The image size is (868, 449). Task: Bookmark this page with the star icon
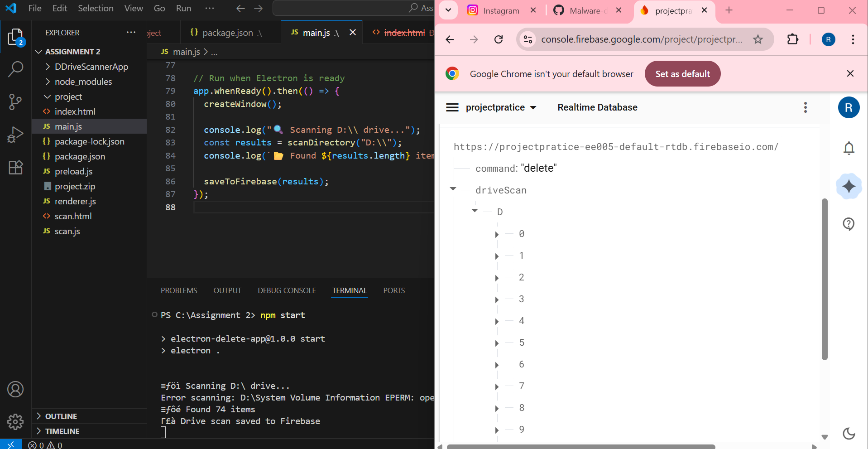758,39
